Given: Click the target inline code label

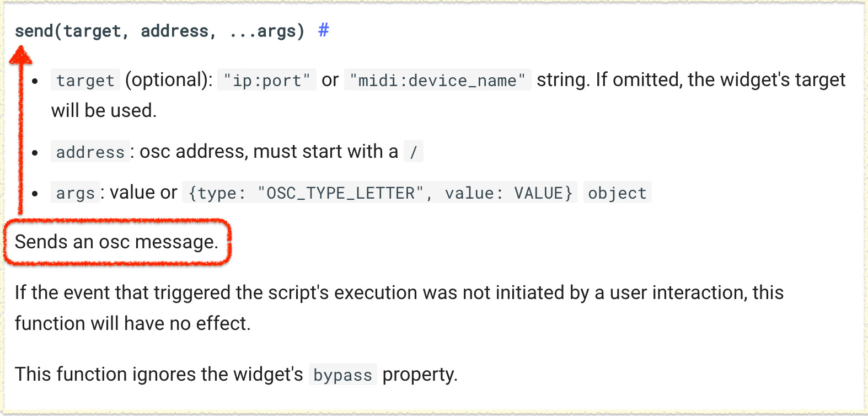Looking at the screenshot, I should 85,81.
